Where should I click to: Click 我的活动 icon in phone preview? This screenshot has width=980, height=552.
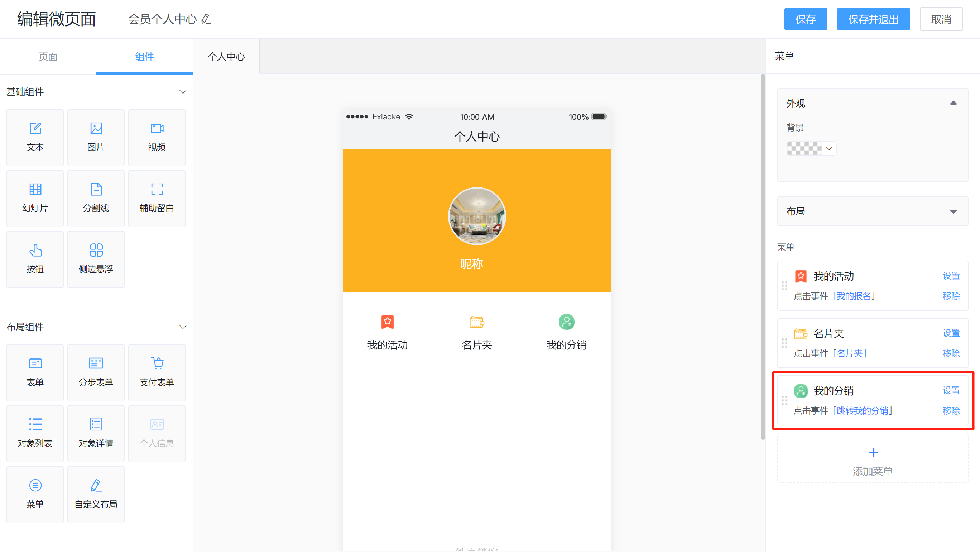coord(387,322)
